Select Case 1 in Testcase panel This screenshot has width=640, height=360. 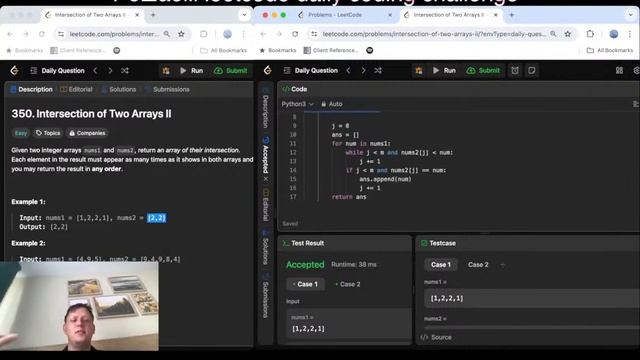click(441, 264)
